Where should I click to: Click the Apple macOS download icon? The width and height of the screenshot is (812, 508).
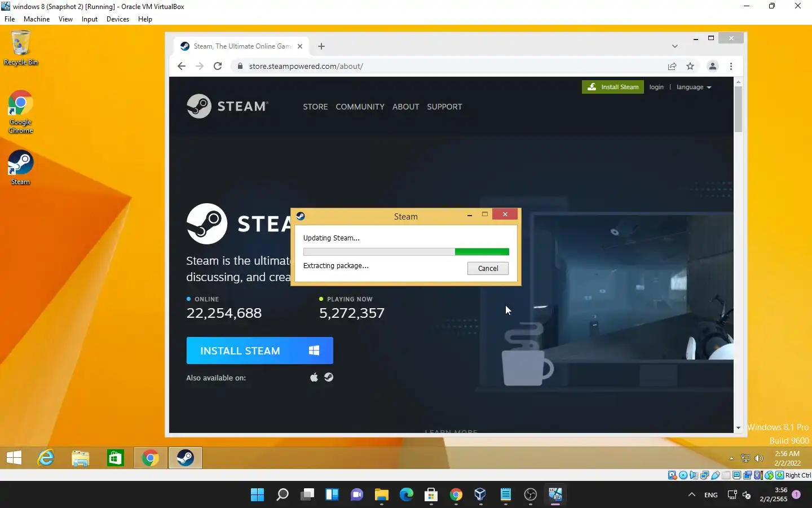coord(314,377)
